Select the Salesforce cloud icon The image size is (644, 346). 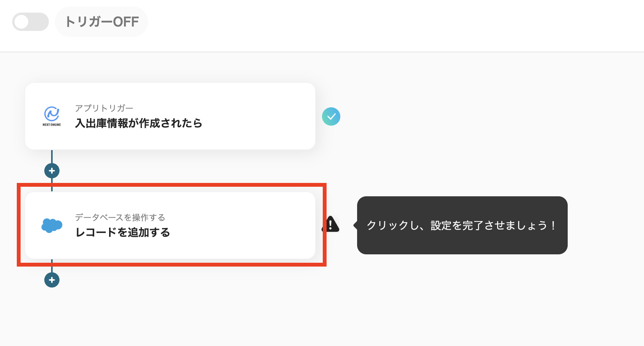point(52,225)
